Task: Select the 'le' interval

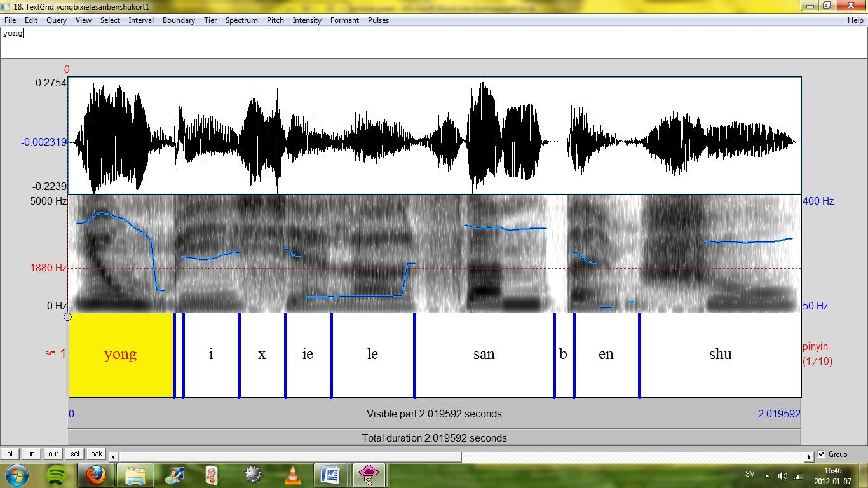Action: (372, 355)
